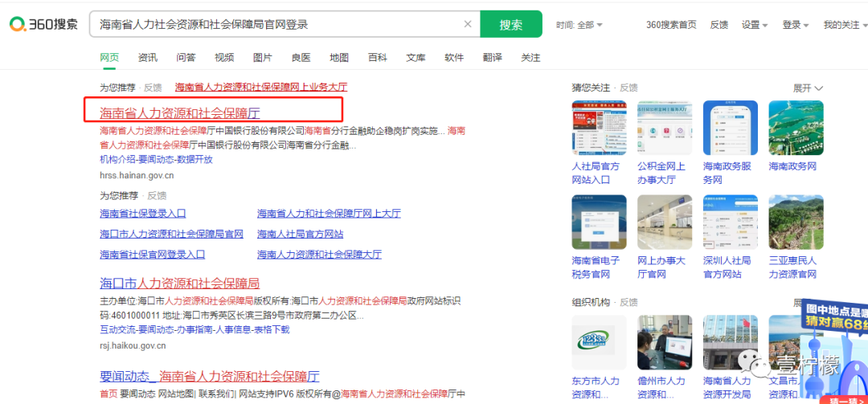Click 机构介绍 sublink
The width and height of the screenshot is (868, 404).
click(118, 159)
